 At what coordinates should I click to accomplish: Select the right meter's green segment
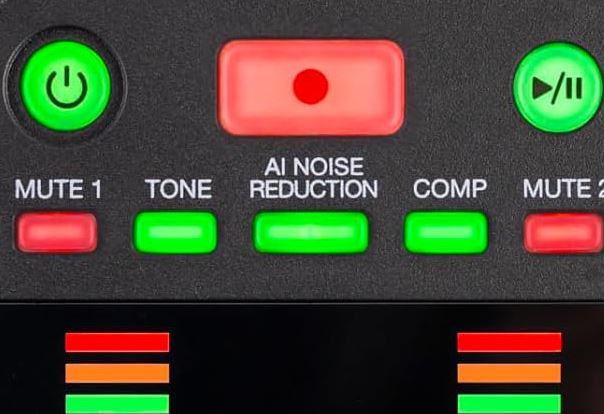coord(509,404)
